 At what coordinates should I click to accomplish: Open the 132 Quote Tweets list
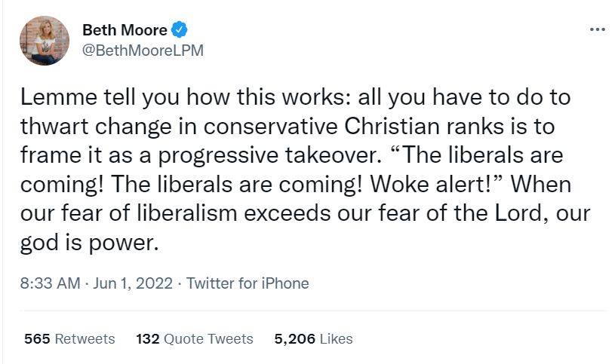[195, 338]
